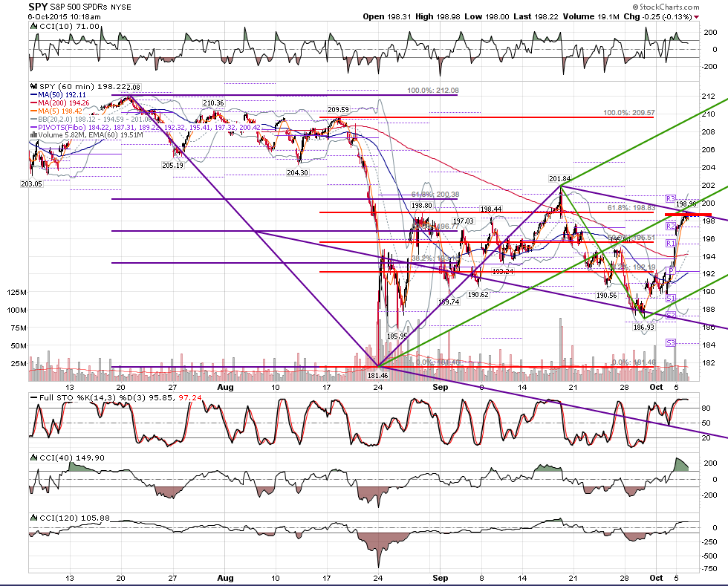Click the SPY ticker symbol in the header
Viewport: 728px width, 586px height.
click(x=38, y=7)
